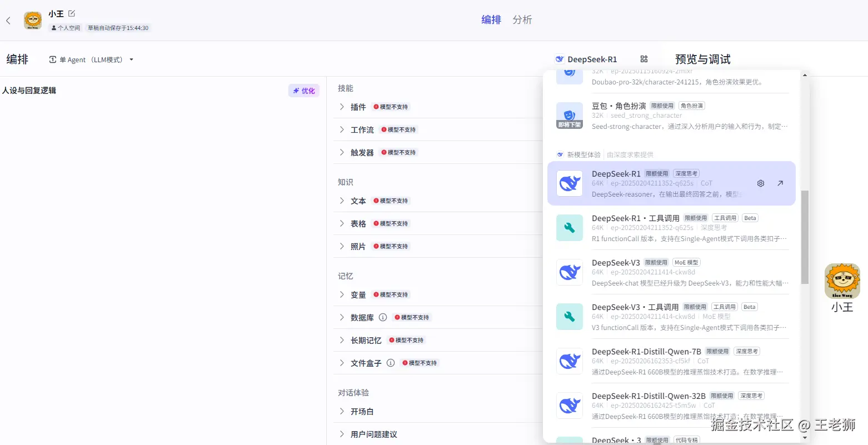Click the Beta tag of DeepSeek-R1・工具调用
The image size is (868, 445).
coord(750,218)
